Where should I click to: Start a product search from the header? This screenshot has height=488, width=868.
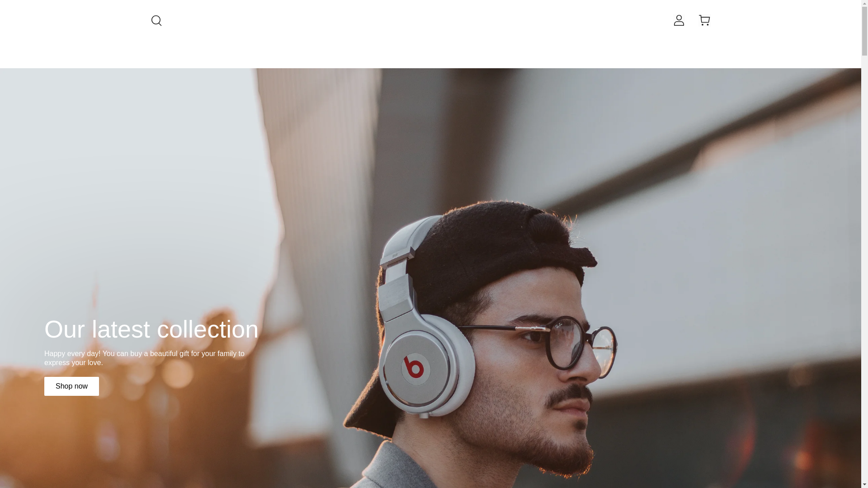click(x=156, y=20)
